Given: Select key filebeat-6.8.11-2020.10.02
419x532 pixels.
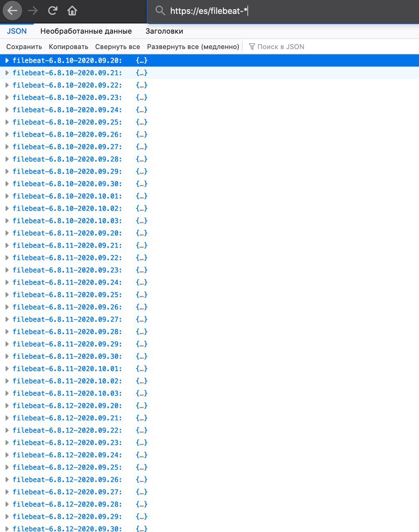Looking at the screenshot, I should (x=67, y=381).
